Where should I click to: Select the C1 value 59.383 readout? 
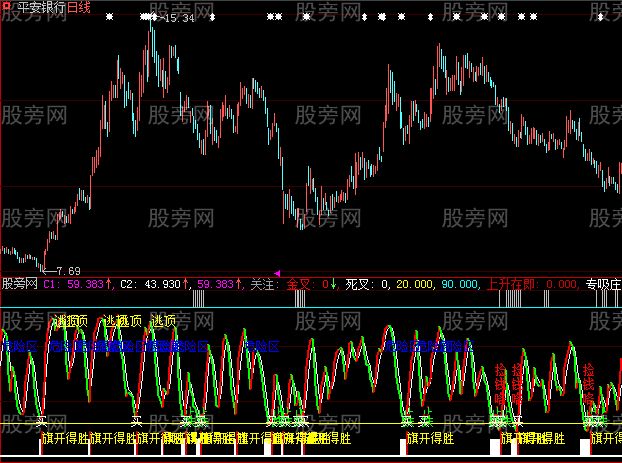coord(82,284)
